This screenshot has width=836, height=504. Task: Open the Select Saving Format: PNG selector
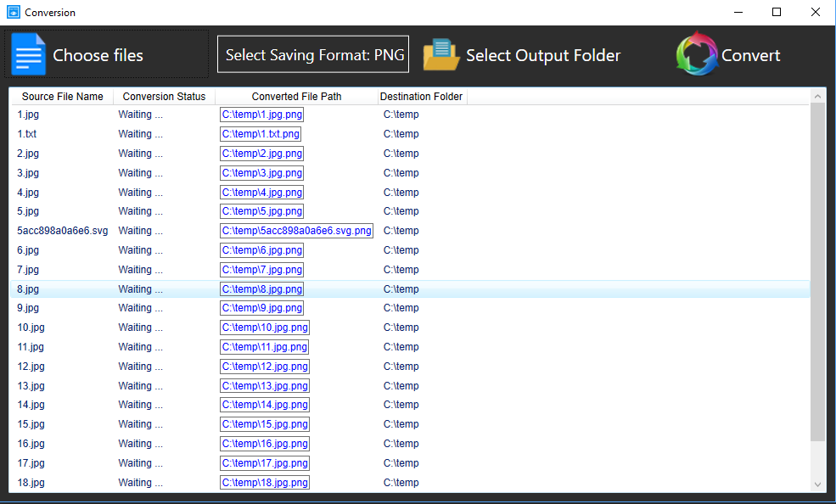313,55
